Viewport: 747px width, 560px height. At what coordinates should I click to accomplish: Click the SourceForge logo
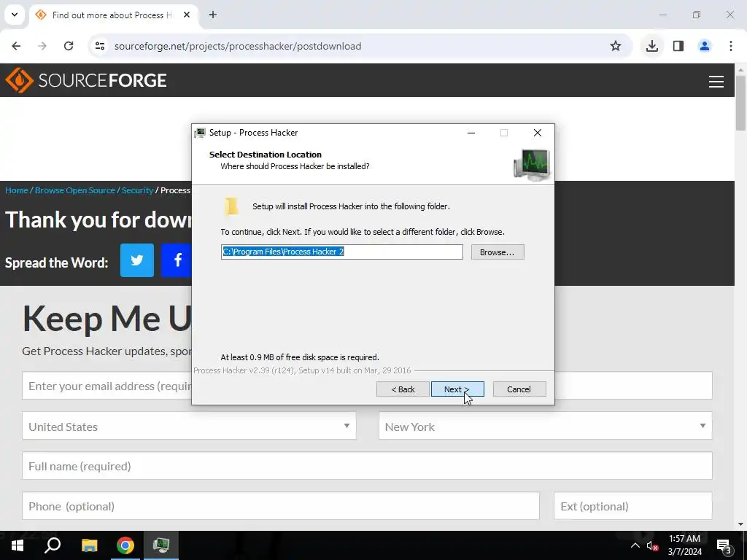[86, 80]
